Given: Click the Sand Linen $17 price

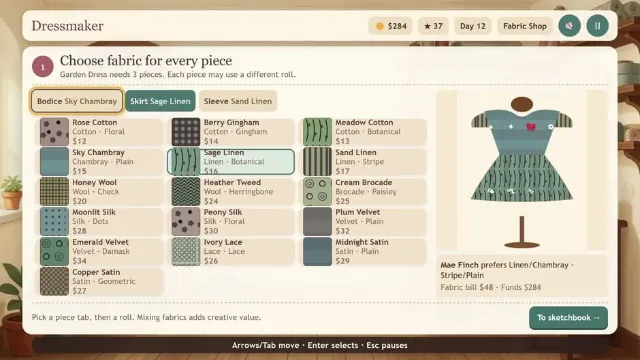Looking at the screenshot, I should pos(342,171).
